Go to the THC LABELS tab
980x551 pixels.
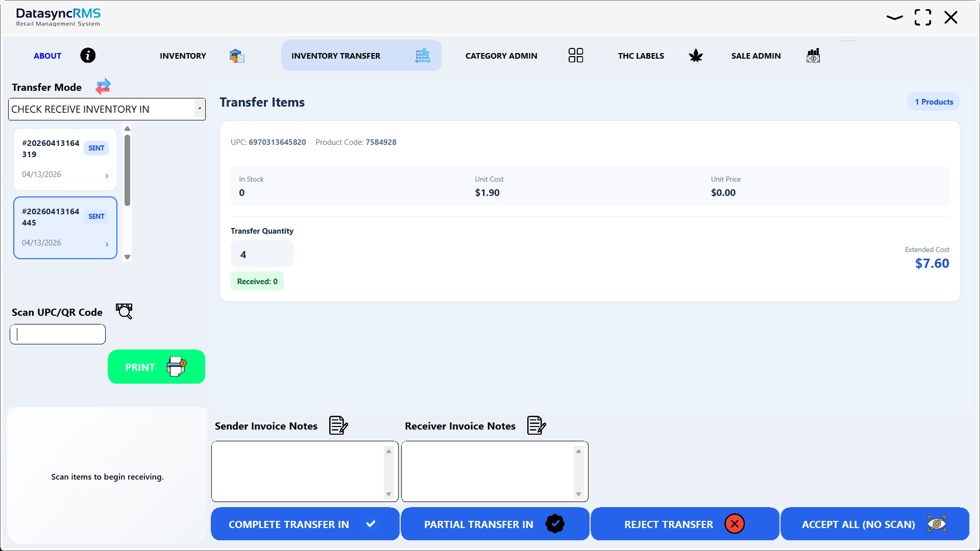point(641,56)
